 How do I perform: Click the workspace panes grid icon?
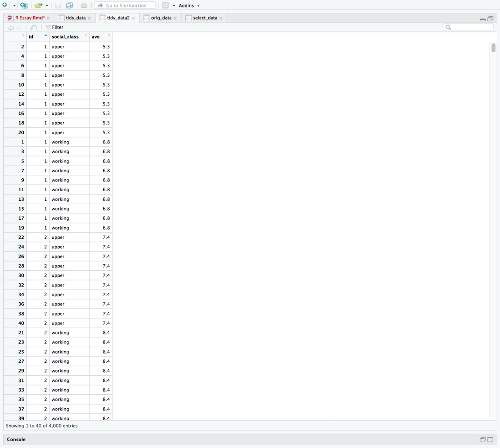pos(165,6)
